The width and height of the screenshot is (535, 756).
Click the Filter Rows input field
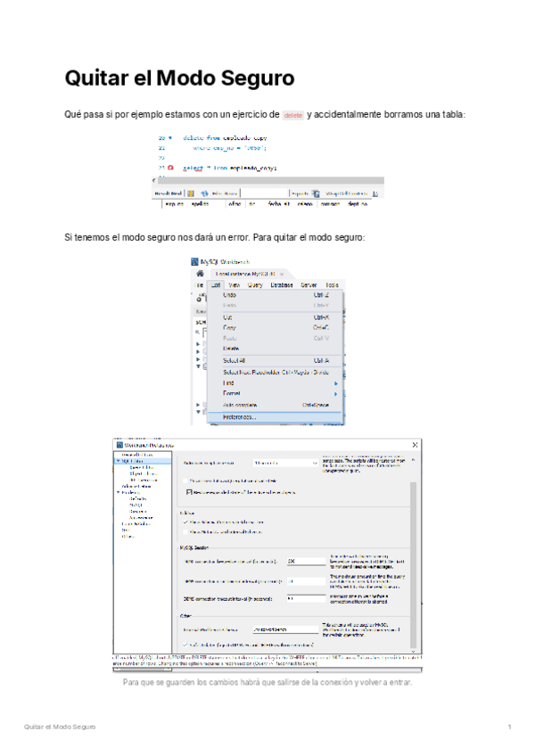coord(265,193)
